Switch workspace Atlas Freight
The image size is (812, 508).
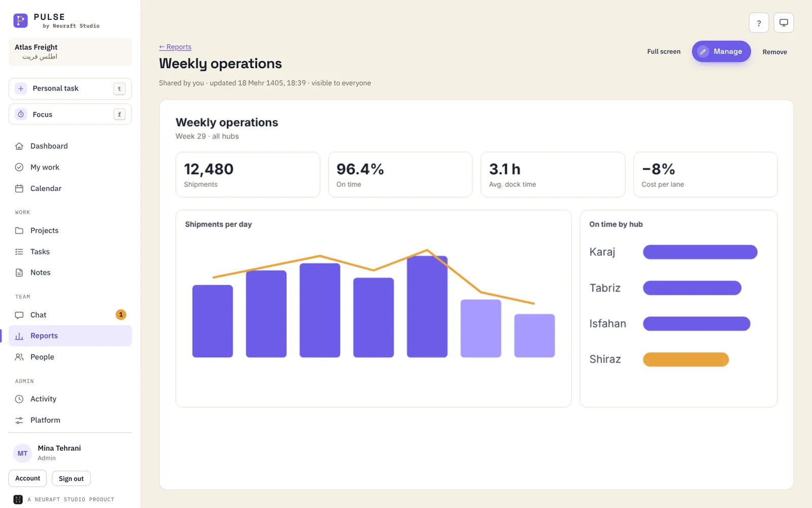tap(70, 52)
